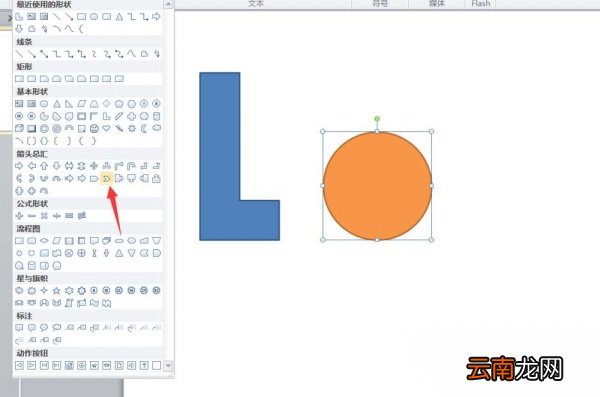Select the Wave banner shape

(x=94, y=303)
